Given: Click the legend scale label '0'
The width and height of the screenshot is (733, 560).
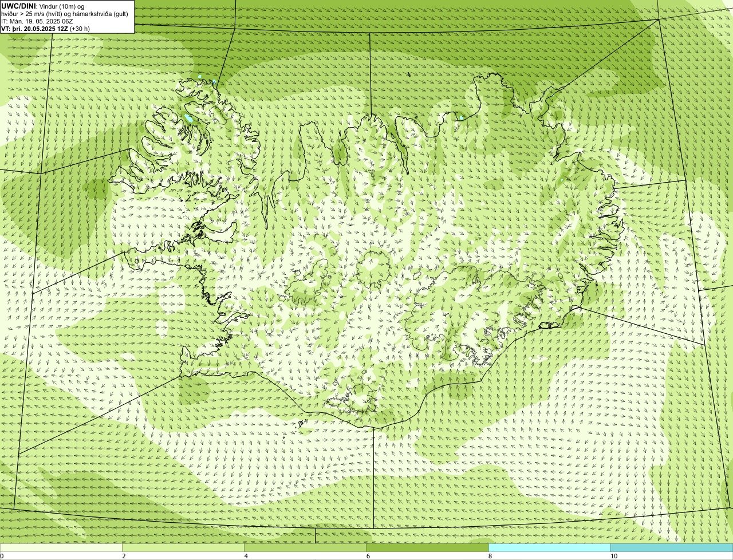Looking at the screenshot, I should pyautogui.click(x=2, y=556).
